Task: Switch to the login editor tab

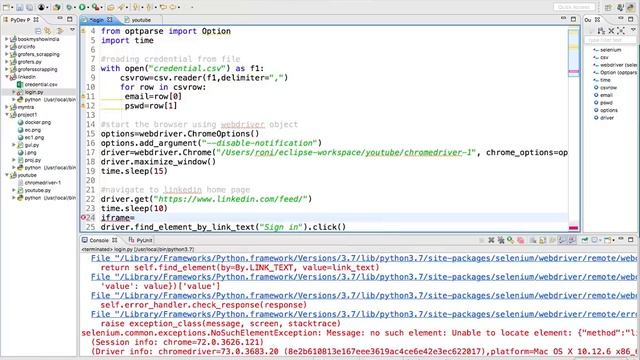Action: tap(97, 20)
